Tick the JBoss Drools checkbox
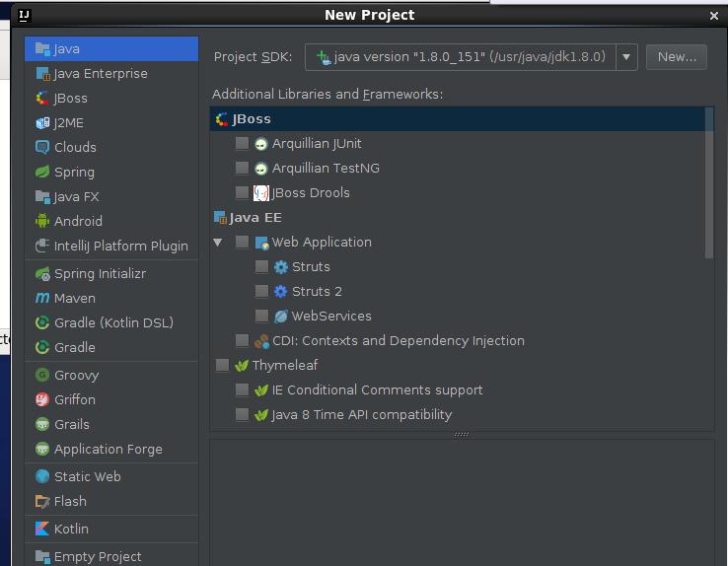The width and height of the screenshot is (728, 566). pyautogui.click(x=242, y=192)
